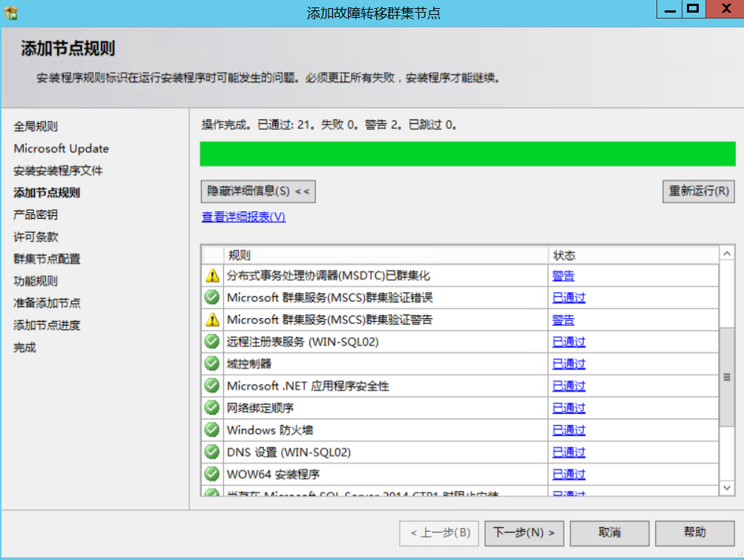This screenshot has height=560, width=744.
Task: Click the rules list scrollbar thumb
Action: coord(727,377)
